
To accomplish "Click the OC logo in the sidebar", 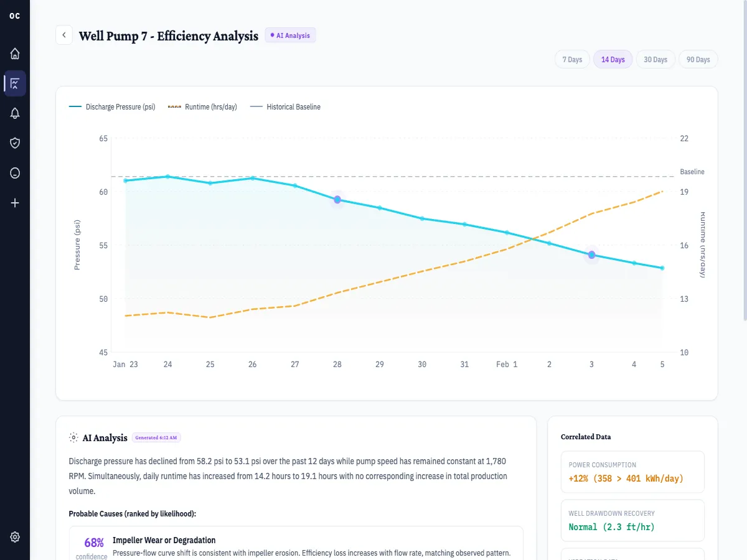I will (15, 16).
